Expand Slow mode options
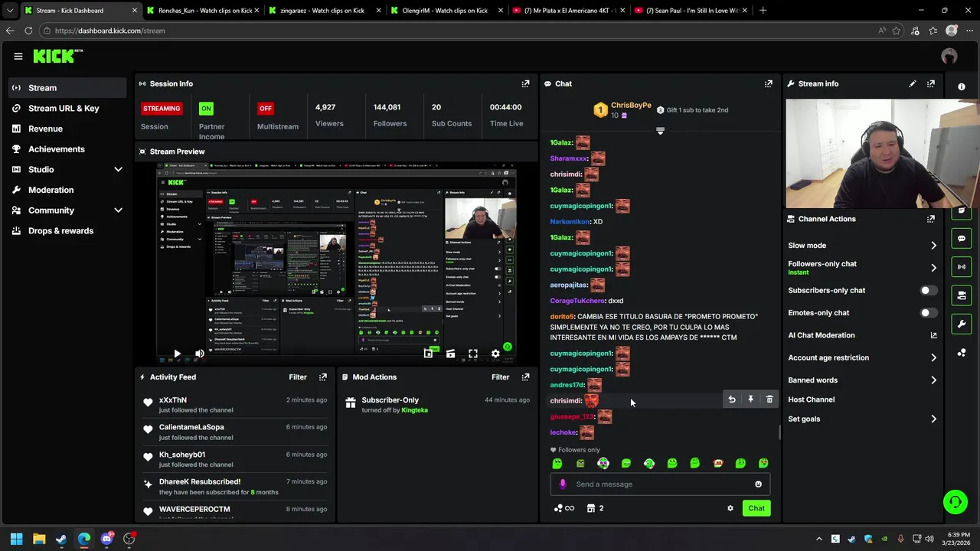This screenshot has height=551, width=980. (x=933, y=246)
